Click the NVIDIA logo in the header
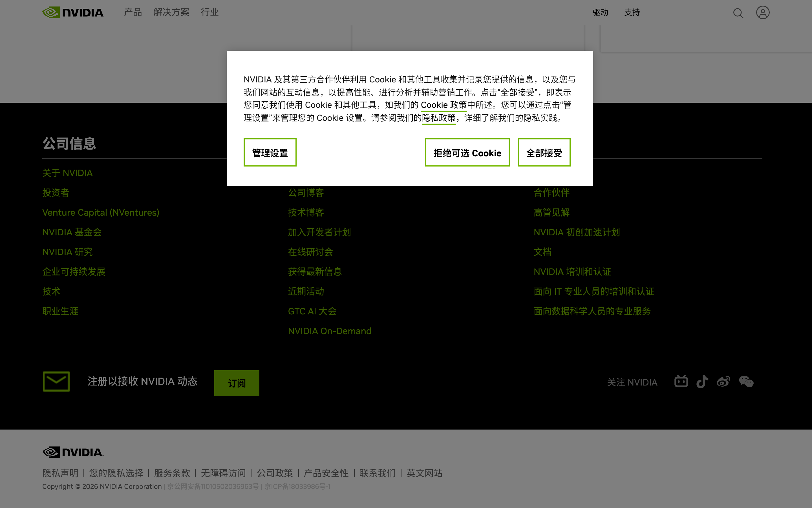Image resolution: width=812 pixels, height=508 pixels. [x=73, y=12]
